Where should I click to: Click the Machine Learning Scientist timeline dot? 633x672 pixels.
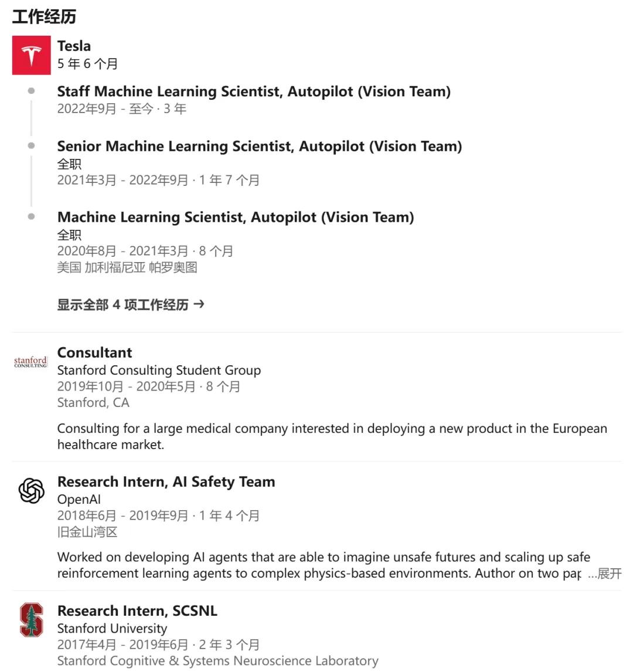pos(31,216)
